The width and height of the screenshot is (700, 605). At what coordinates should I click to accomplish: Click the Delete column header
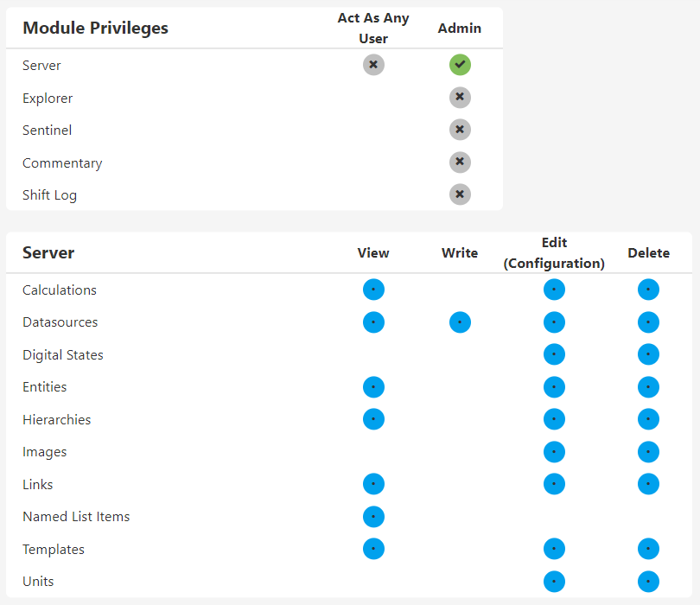(648, 253)
